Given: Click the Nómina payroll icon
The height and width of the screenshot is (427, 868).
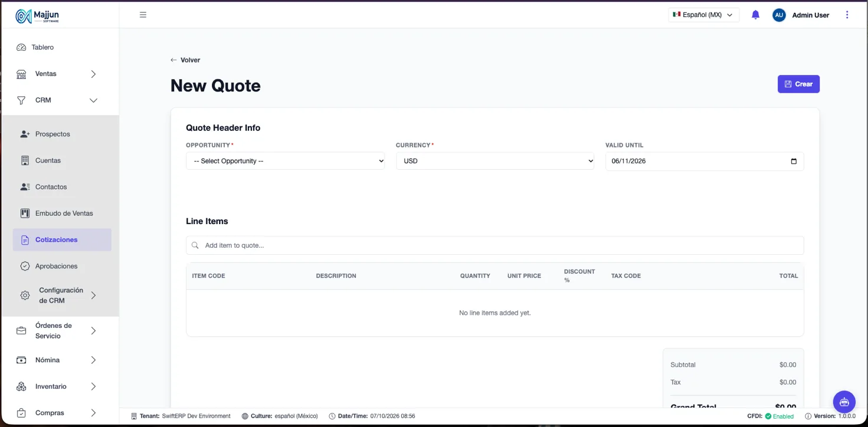Looking at the screenshot, I should [21, 360].
